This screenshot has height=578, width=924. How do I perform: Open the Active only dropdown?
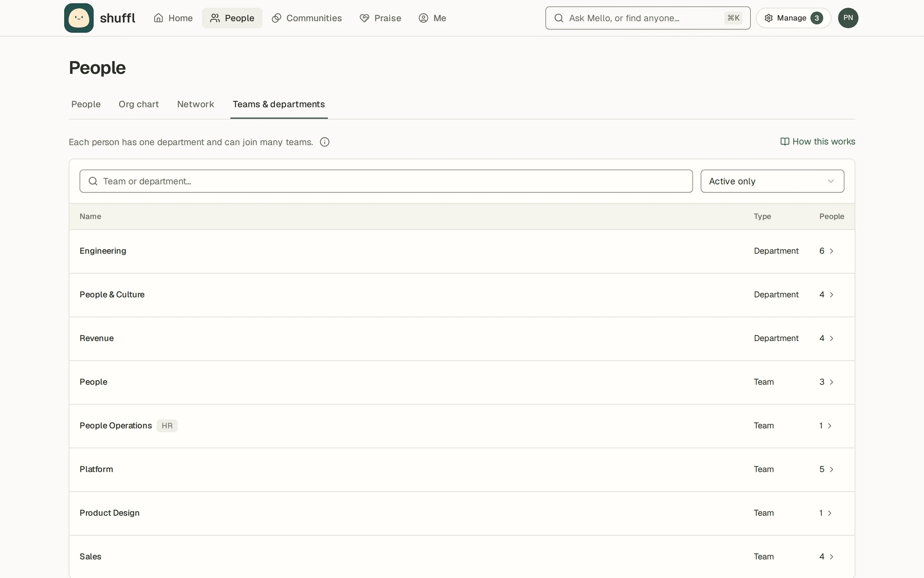tap(772, 181)
